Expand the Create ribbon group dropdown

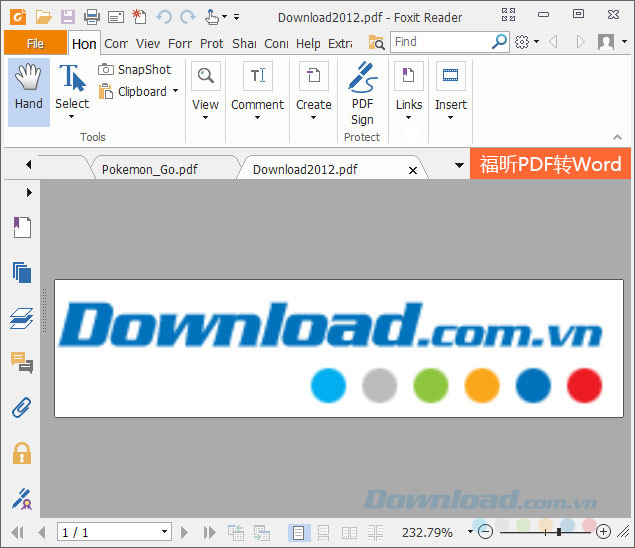(313, 117)
